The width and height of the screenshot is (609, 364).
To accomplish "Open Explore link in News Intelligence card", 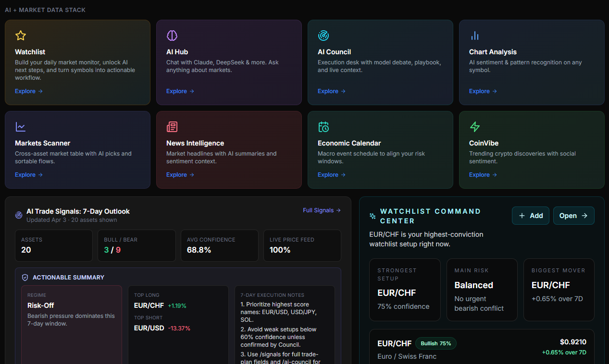I will tap(180, 175).
